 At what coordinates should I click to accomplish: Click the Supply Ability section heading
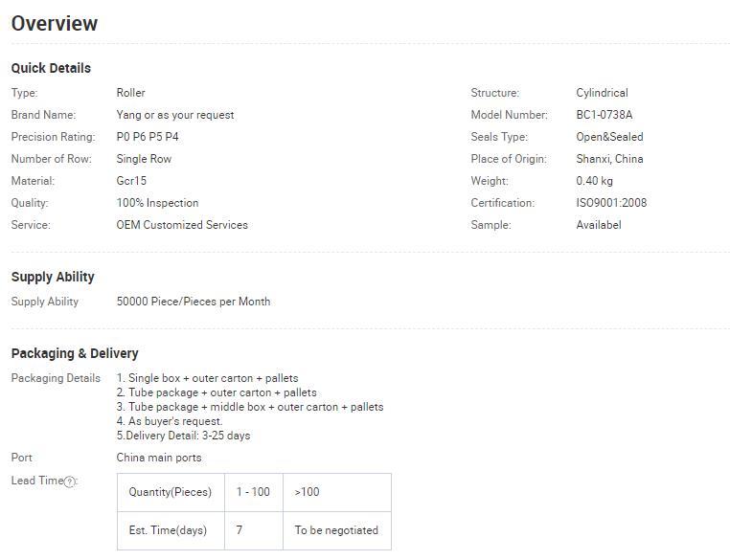point(53,278)
